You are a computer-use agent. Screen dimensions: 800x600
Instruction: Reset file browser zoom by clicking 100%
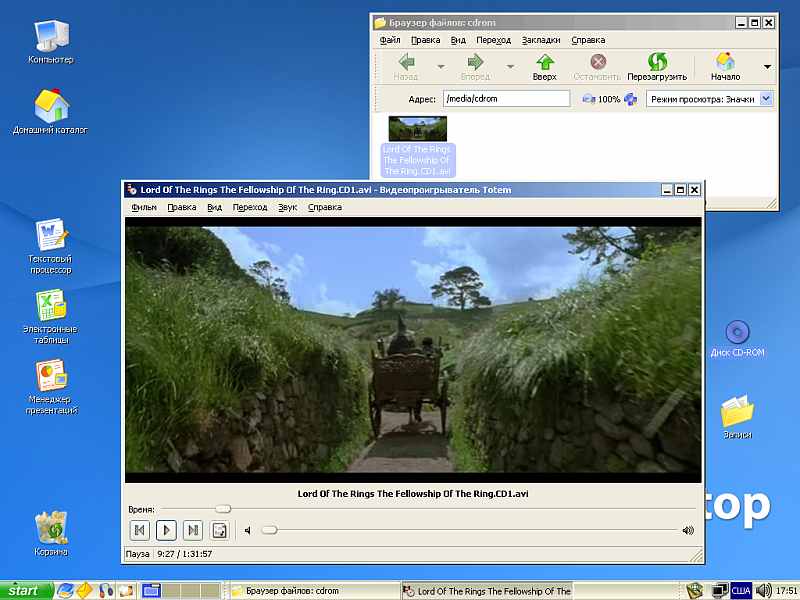click(609, 99)
